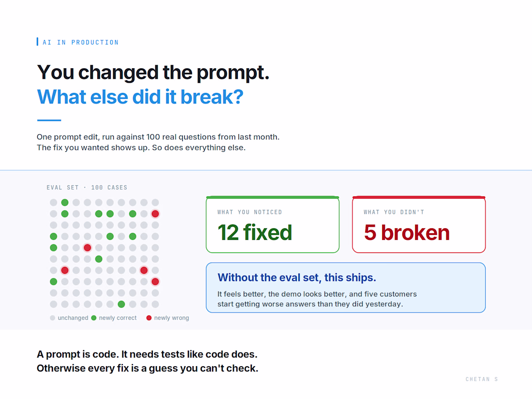Click the green dot in the first row's legend-free grid column two, row one
The image size is (532, 399).
point(65,203)
